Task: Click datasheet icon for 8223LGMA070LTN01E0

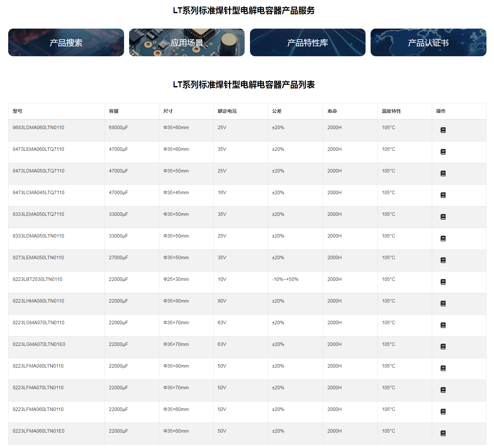Action: (443, 347)
